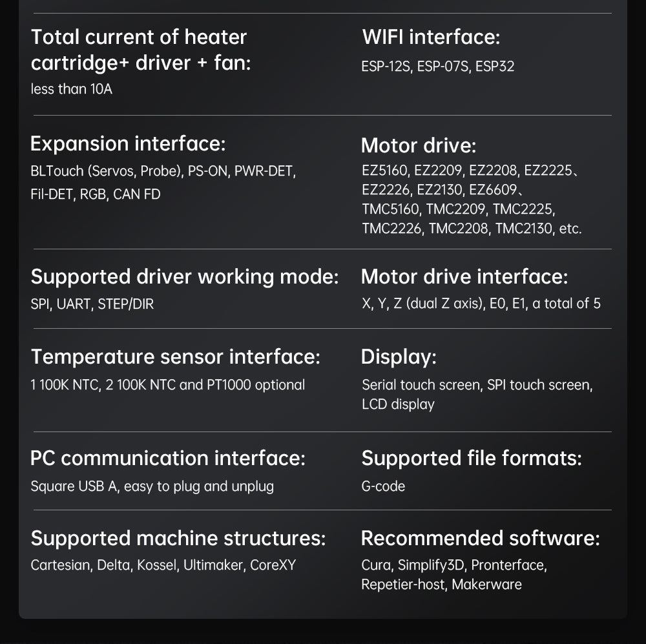Select the "Supported file formats:" heading
Screen dimensions: 646x644
point(471,459)
